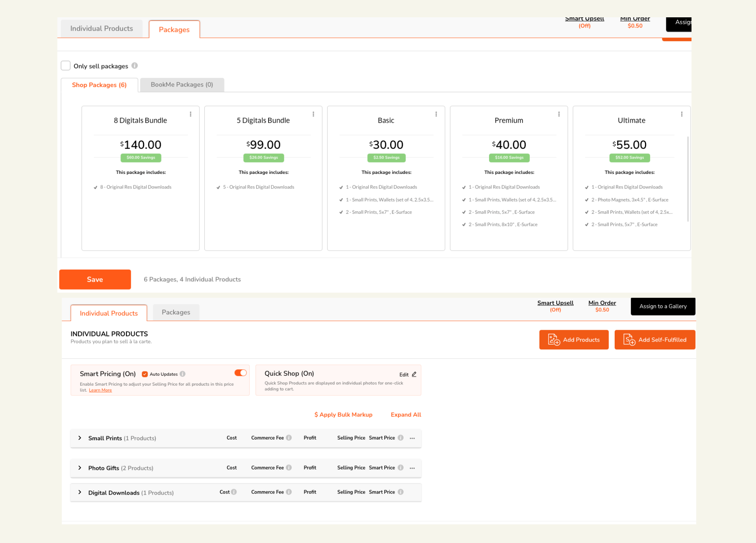Click the Add Products icon button

pos(553,340)
